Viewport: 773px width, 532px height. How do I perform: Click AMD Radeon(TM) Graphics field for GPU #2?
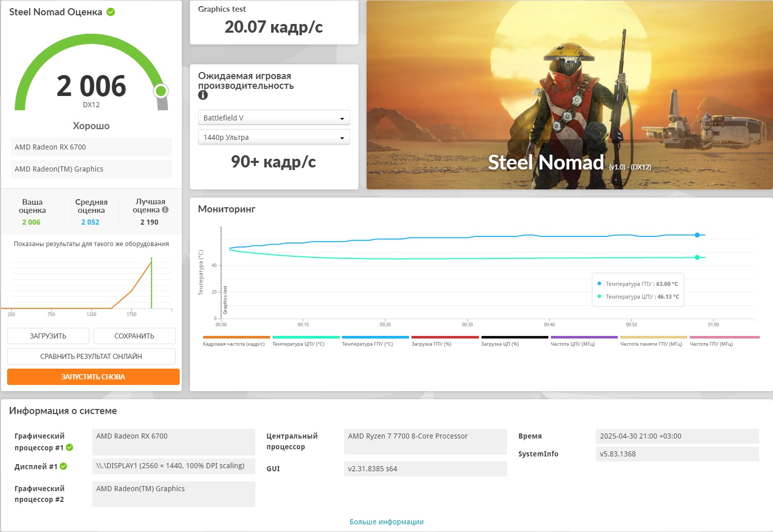point(174,494)
